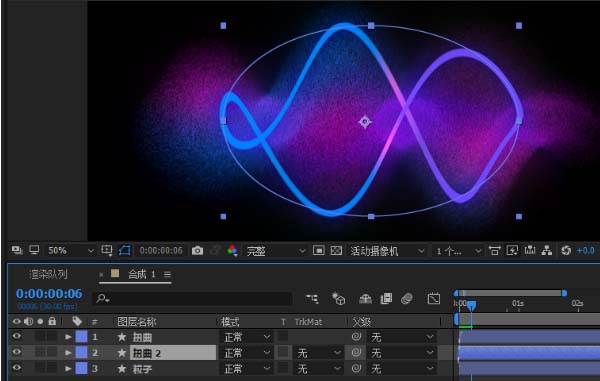Click the video eye column header icon
This screenshot has width=600, height=381.
pos(16,321)
